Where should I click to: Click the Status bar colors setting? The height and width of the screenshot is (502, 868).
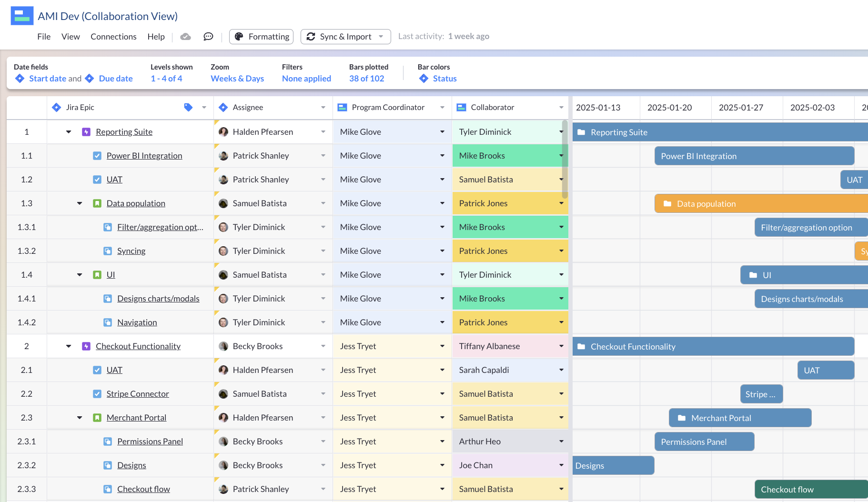444,79
